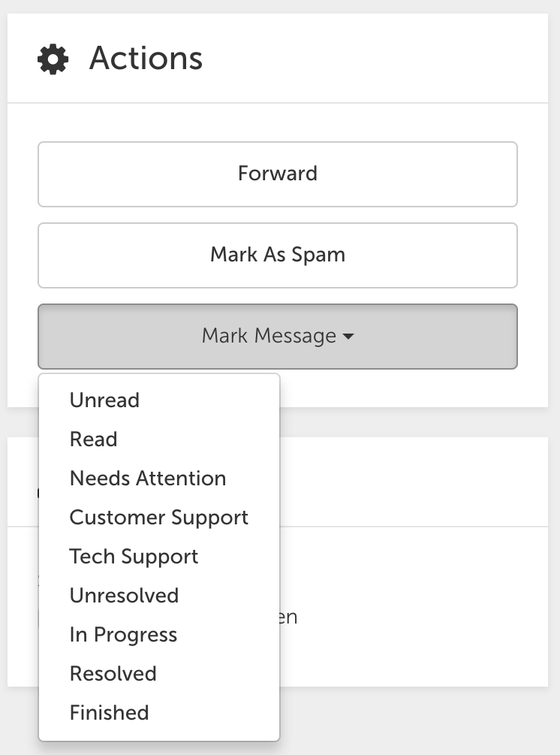Assign message to Customer Support
This screenshot has width=560, height=755.
pos(159,518)
